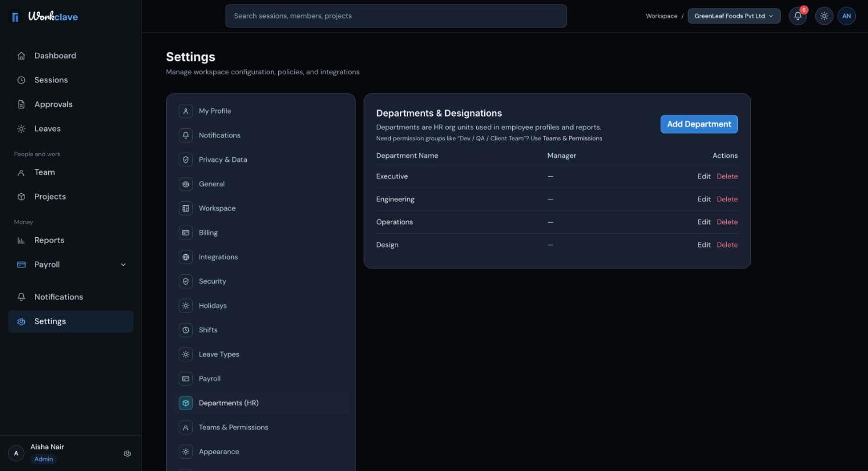The image size is (868, 471).
Task: Switch to Leave Types settings
Action: (261, 354)
